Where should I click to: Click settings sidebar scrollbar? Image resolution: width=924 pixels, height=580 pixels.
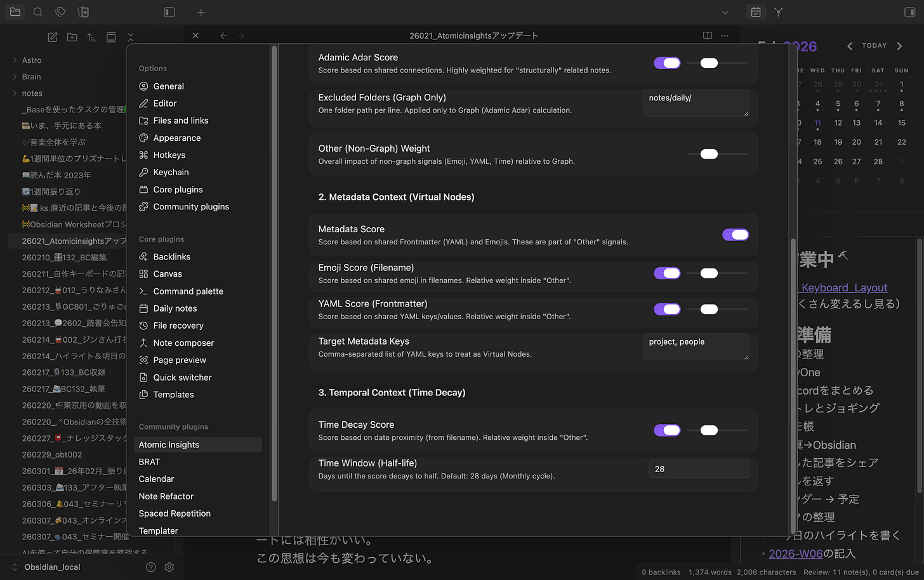[274, 273]
